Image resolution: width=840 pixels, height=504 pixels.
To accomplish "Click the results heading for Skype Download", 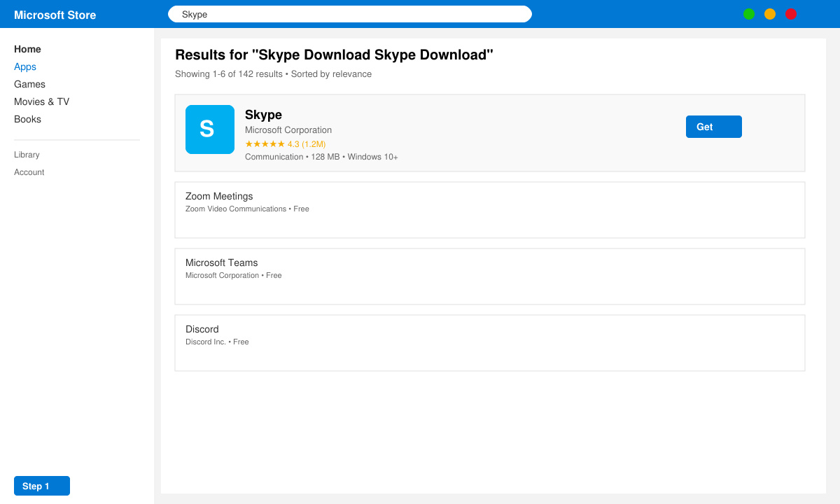I will [x=334, y=55].
